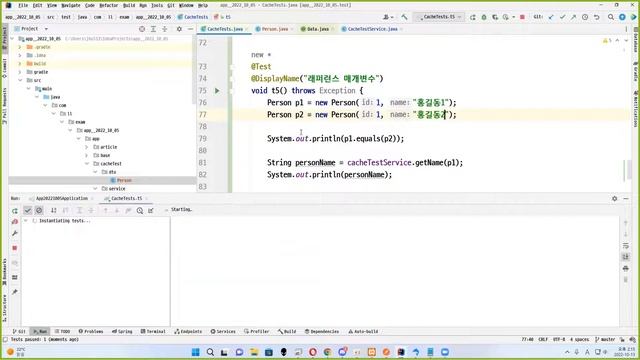Click the master branch in status bar
The width and height of the screenshot is (640, 360).
tap(605, 340)
